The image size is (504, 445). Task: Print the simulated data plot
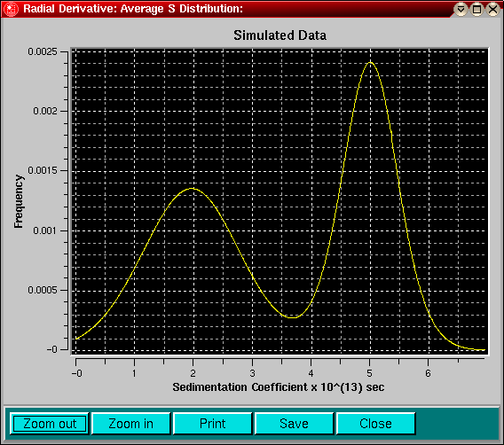pos(212,424)
